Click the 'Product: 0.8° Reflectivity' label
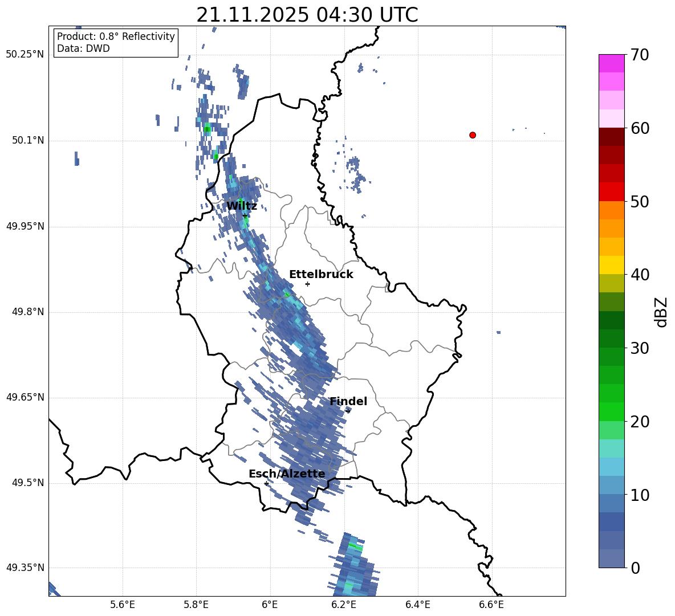The width and height of the screenshot is (675, 616). 116,36
